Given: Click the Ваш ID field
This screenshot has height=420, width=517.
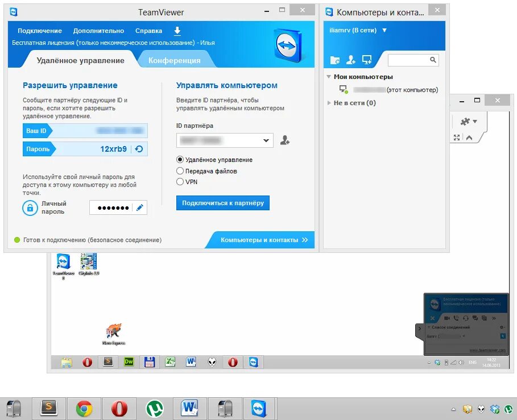Looking at the screenshot, I should click(x=85, y=131).
